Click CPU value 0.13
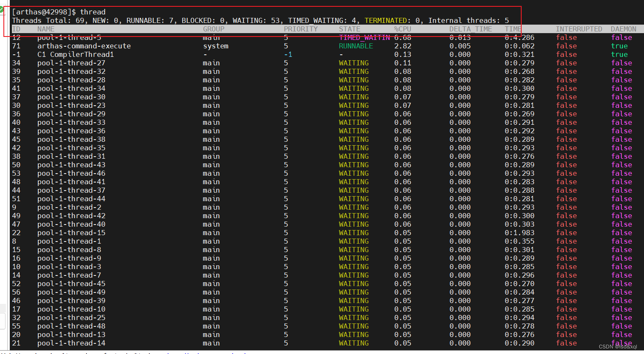 coord(403,54)
